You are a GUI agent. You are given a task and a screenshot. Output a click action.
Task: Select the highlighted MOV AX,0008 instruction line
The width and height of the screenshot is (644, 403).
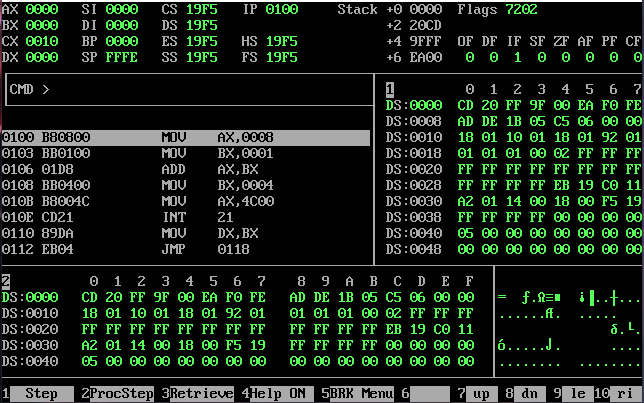186,137
